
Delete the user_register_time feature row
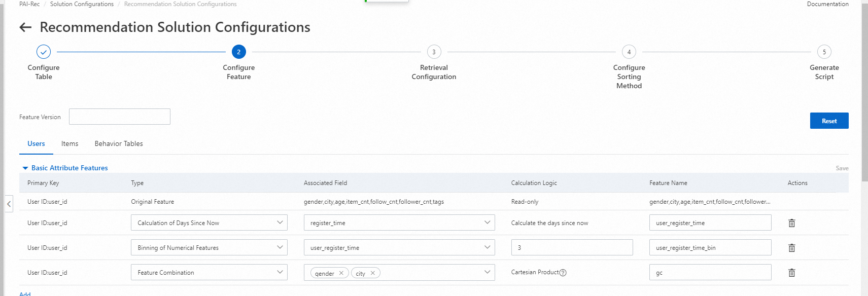point(791,223)
